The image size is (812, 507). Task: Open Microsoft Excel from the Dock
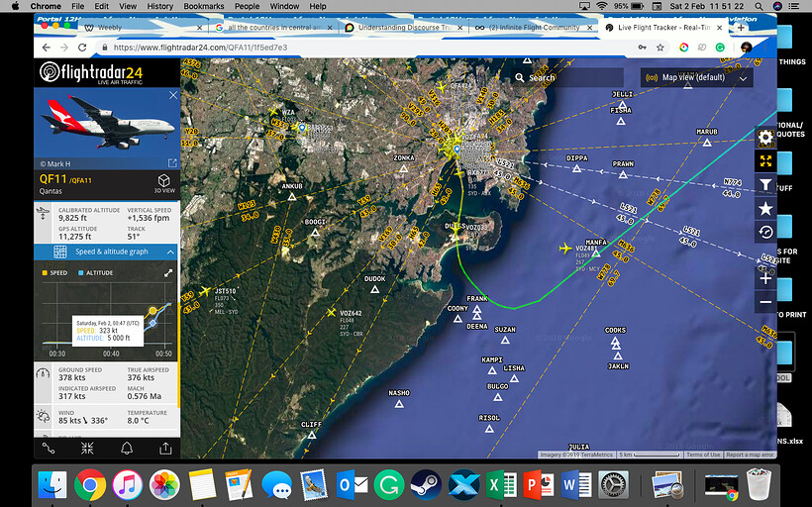point(501,485)
